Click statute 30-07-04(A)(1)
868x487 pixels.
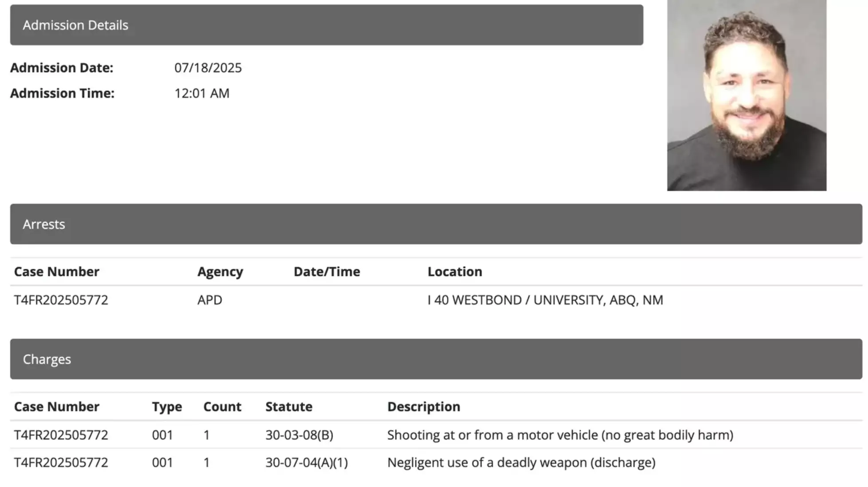(306, 463)
